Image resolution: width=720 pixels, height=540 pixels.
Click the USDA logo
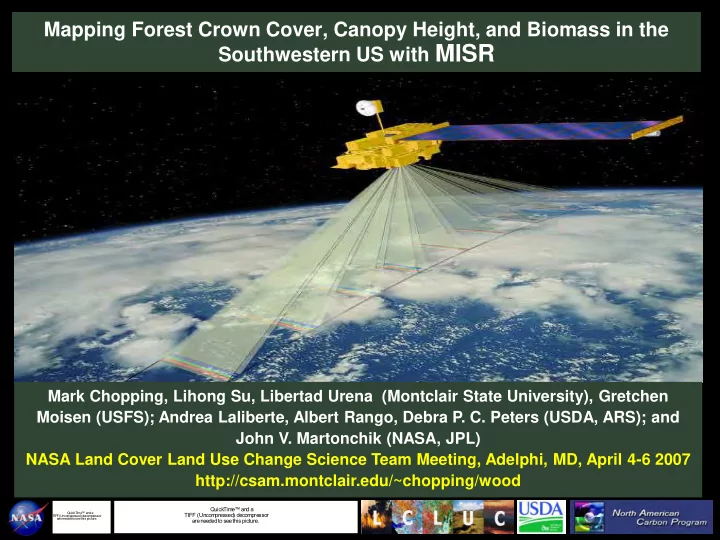coord(541,517)
